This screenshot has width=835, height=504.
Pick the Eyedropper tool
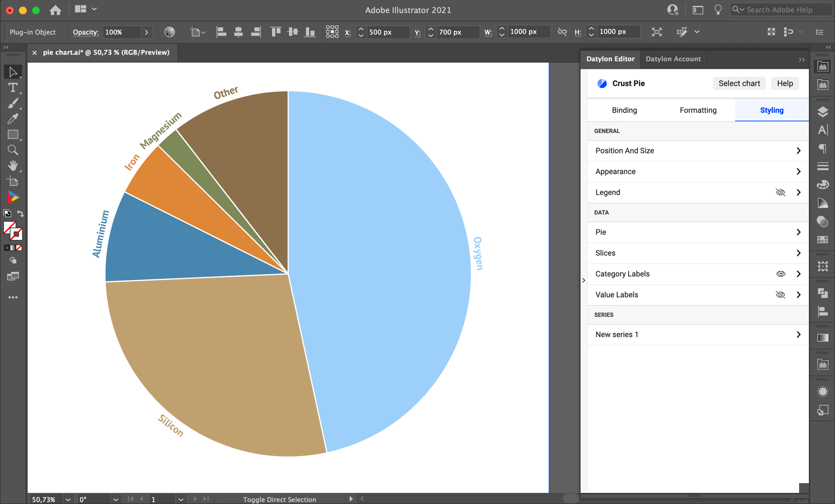(x=13, y=119)
